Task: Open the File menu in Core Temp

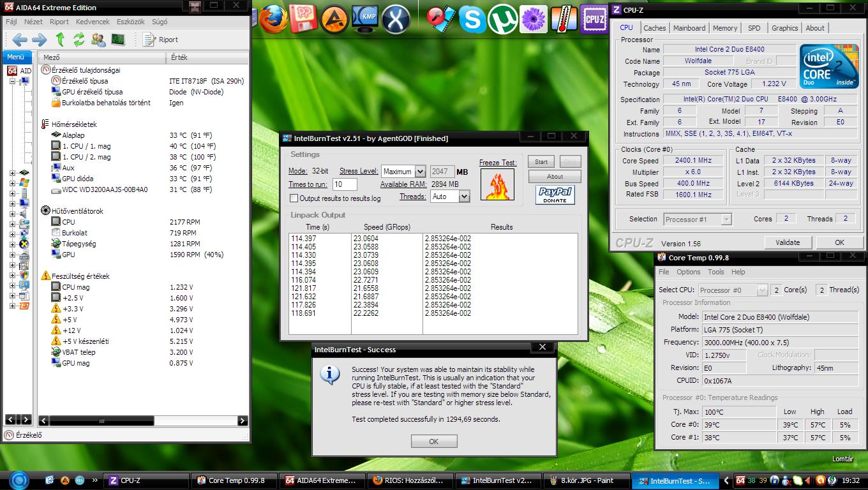Action: (664, 272)
